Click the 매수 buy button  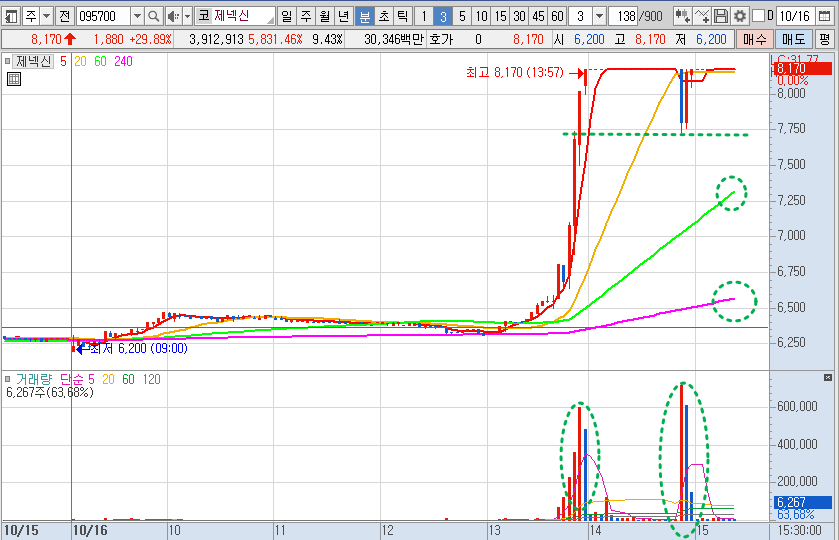pos(754,39)
